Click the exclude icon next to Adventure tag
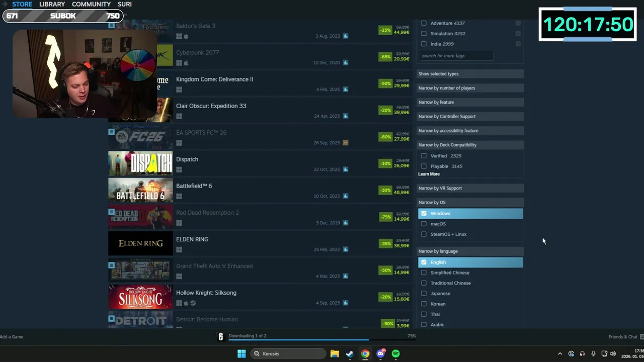The height and width of the screenshot is (362, 644). pyautogui.click(x=518, y=23)
